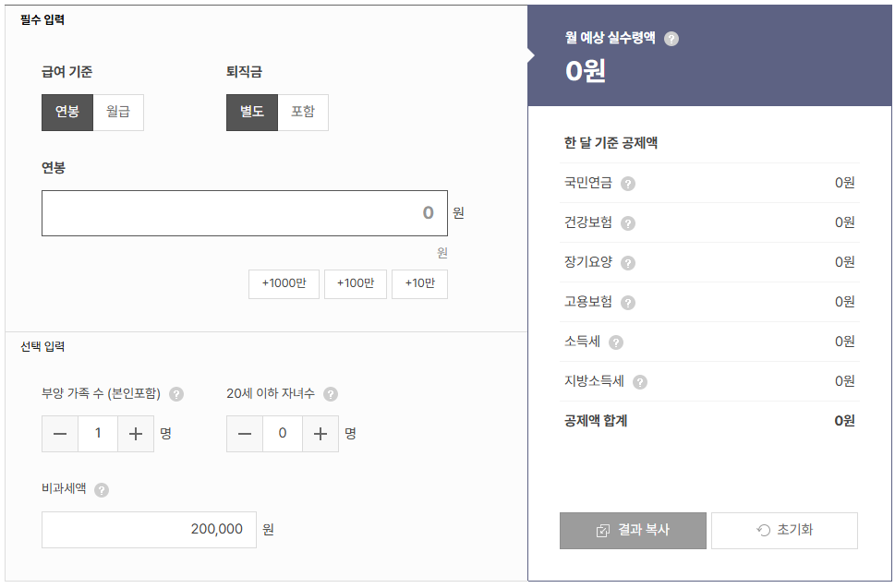895x588 pixels.
Task: Click the +10만 salary increment button
Action: (419, 284)
